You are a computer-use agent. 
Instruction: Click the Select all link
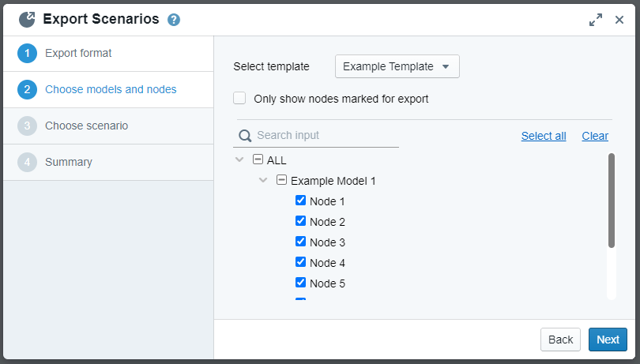point(544,136)
